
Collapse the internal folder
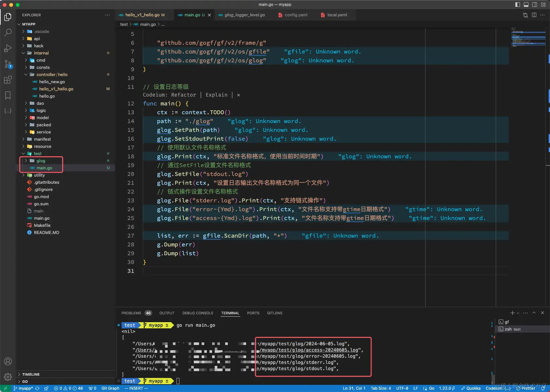pyautogui.click(x=41, y=53)
